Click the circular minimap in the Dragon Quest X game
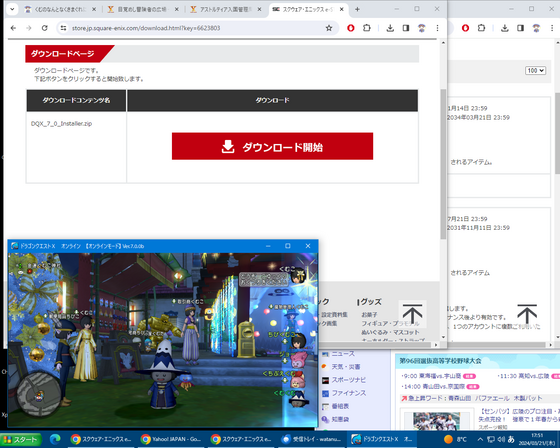The image size is (560, 448). tap(39, 394)
